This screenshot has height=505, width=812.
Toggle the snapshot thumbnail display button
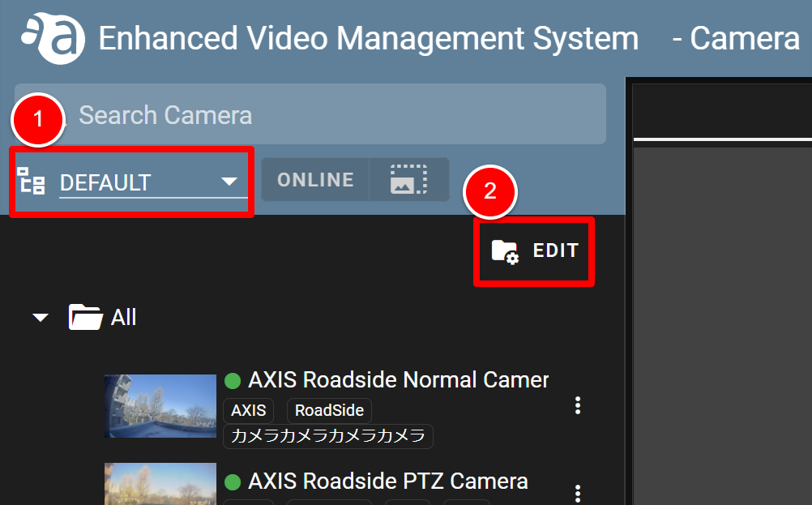[408, 180]
